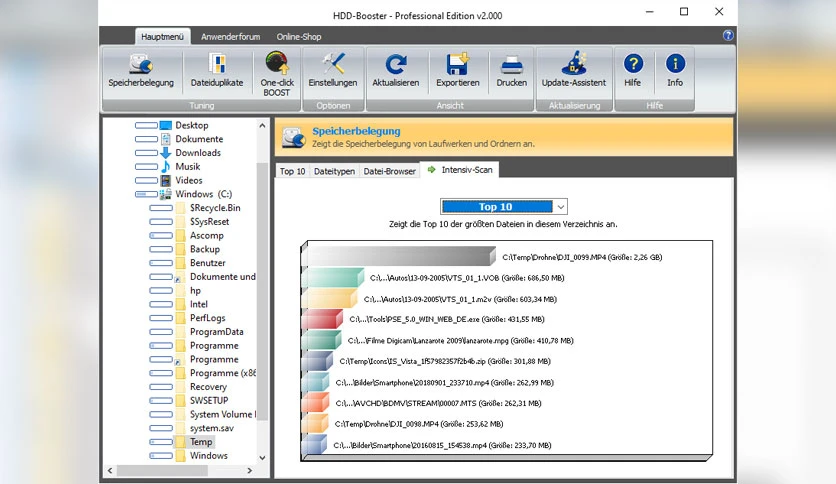
Task: Select the Dokumente und shortcut folder
Action: tap(222, 277)
